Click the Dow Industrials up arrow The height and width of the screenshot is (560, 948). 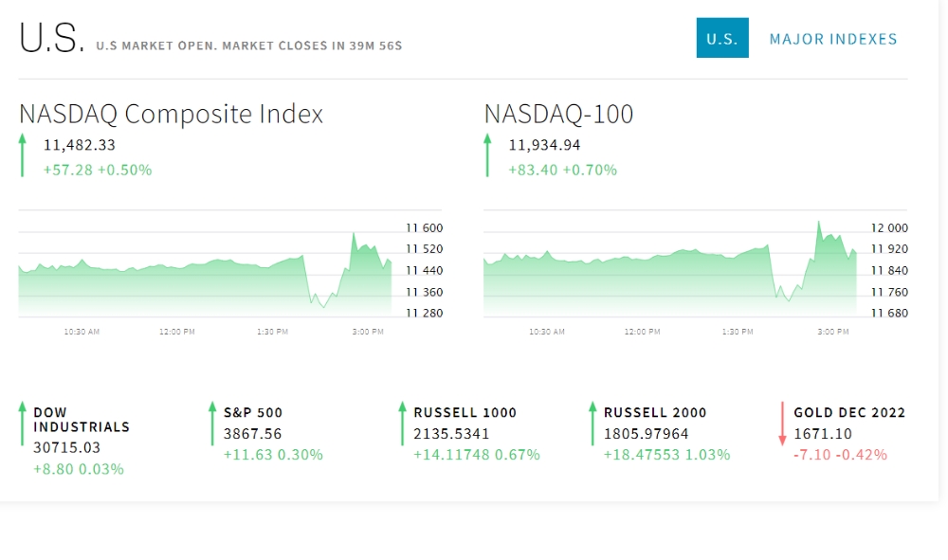point(23,424)
